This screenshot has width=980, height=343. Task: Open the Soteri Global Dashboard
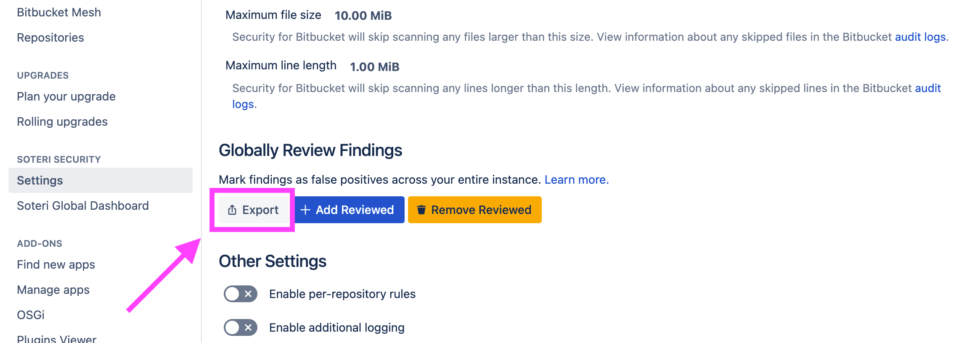pos(82,206)
